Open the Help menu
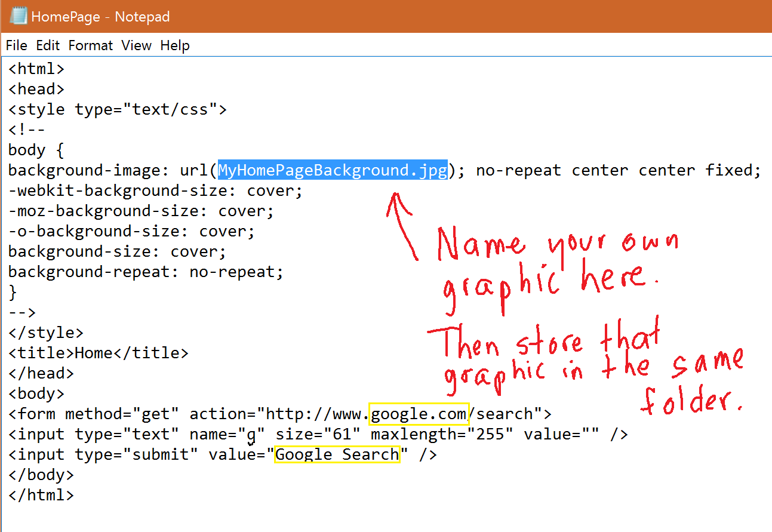Viewport: 772px width, 532px height. coord(175,45)
